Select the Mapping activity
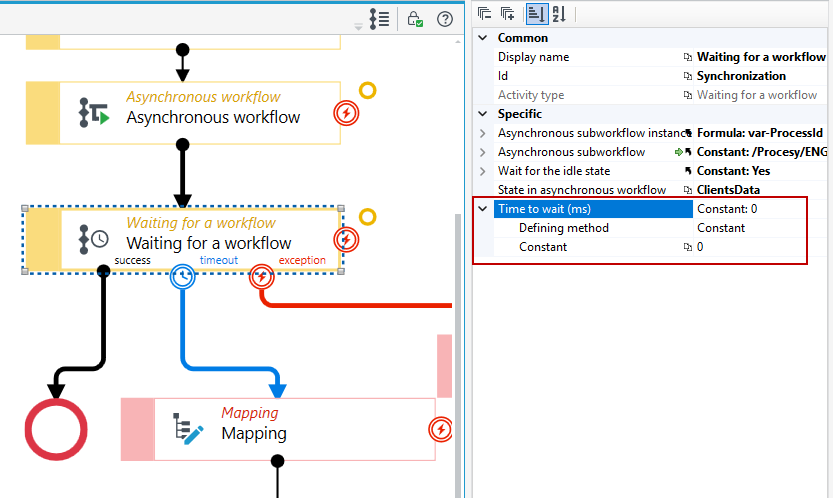Screen dimensions: 833x498 pyautogui.click(x=278, y=429)
